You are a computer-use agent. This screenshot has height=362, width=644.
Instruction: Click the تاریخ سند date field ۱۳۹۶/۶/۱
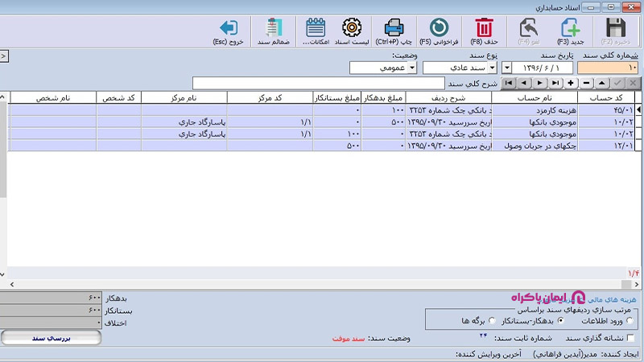tap(542, 68)
